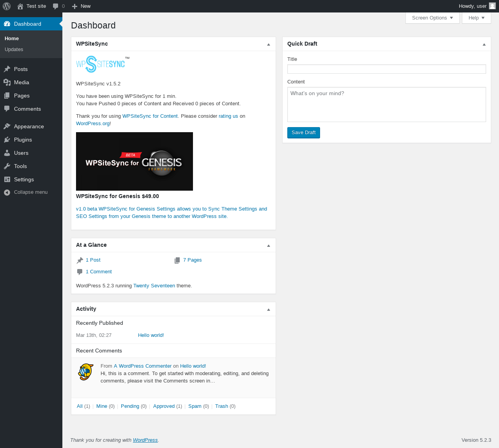View Trash comments filter
Viewport: 499px width, 448px height.
221,406
